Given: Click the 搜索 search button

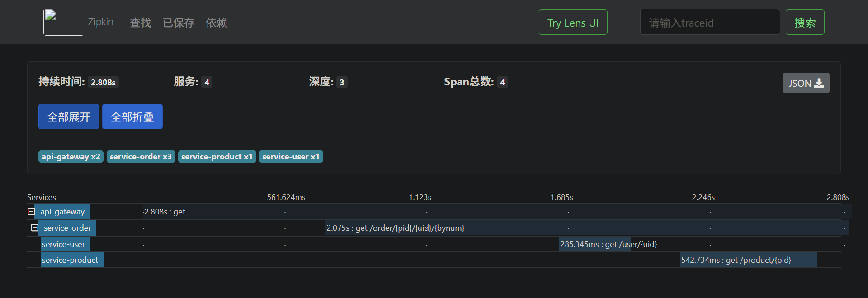Looking at the screenshot, I should pos(805,23).
